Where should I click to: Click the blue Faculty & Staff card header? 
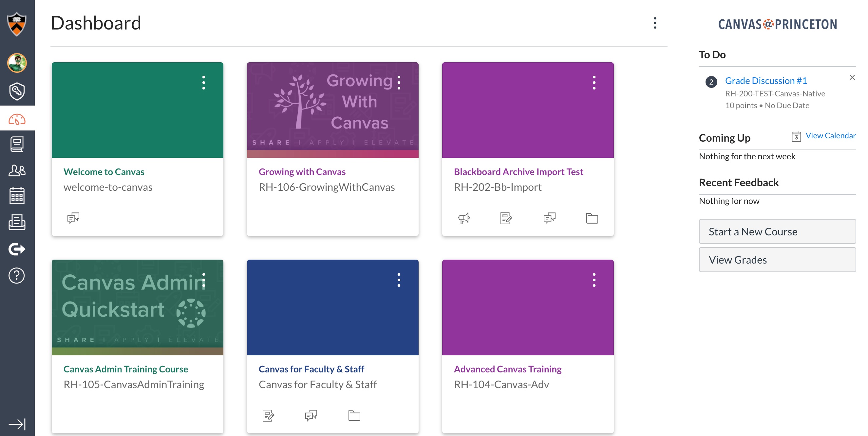332,307
